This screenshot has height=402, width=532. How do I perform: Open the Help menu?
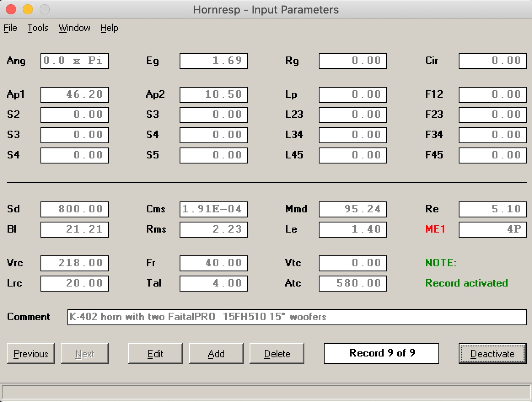tap(109, 28)
